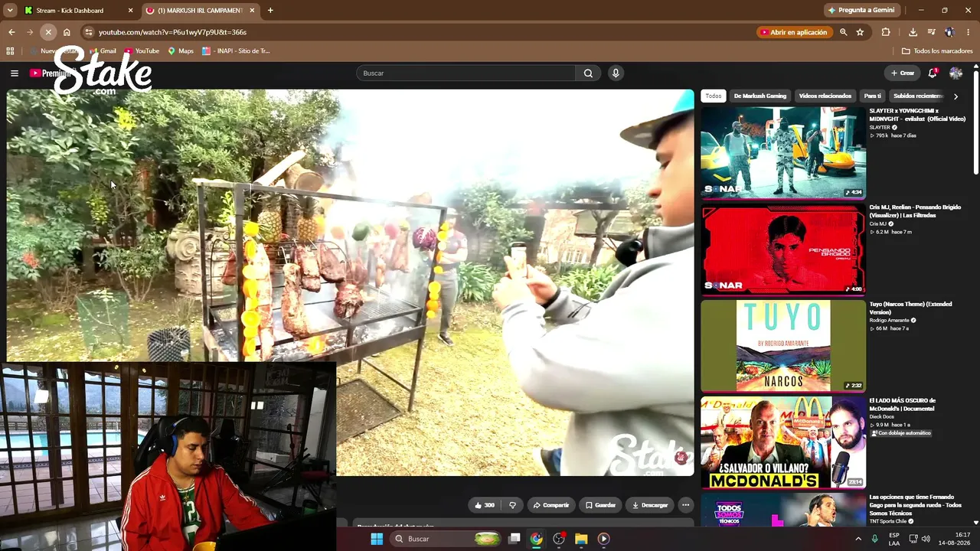
Task: Open Todos los marcadores folder
Action: (x=937, y=51)
